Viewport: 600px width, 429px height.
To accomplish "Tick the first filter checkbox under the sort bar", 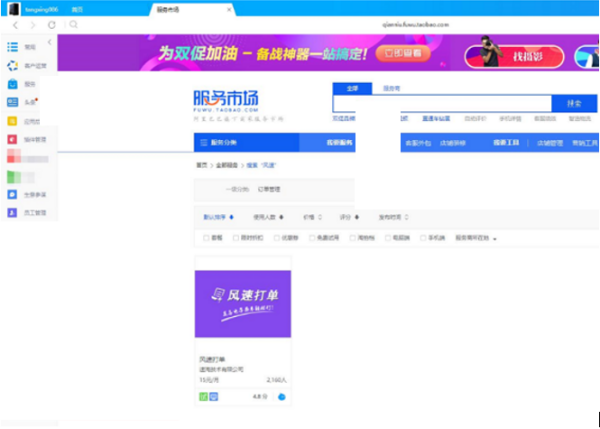I will point(206,238).
